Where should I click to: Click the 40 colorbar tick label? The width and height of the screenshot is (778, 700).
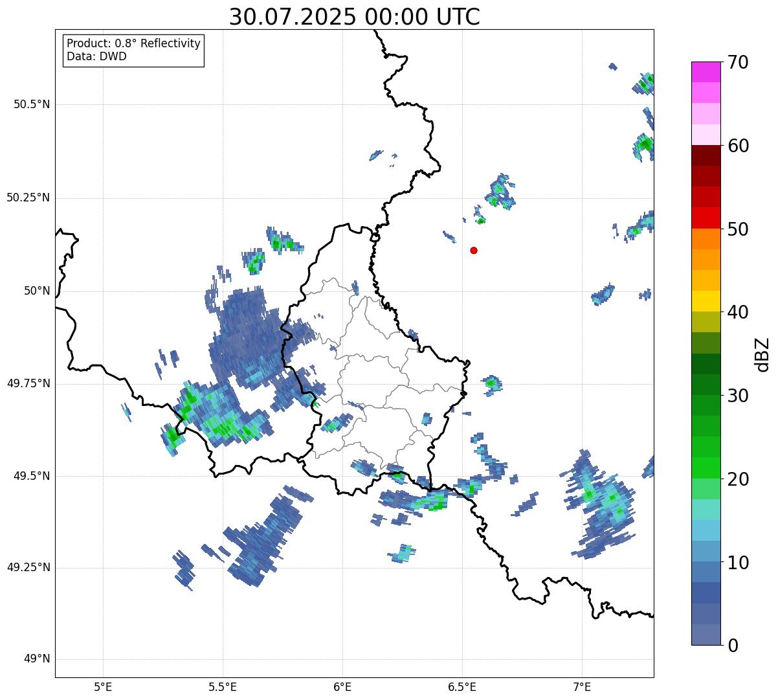click(738, 312)
